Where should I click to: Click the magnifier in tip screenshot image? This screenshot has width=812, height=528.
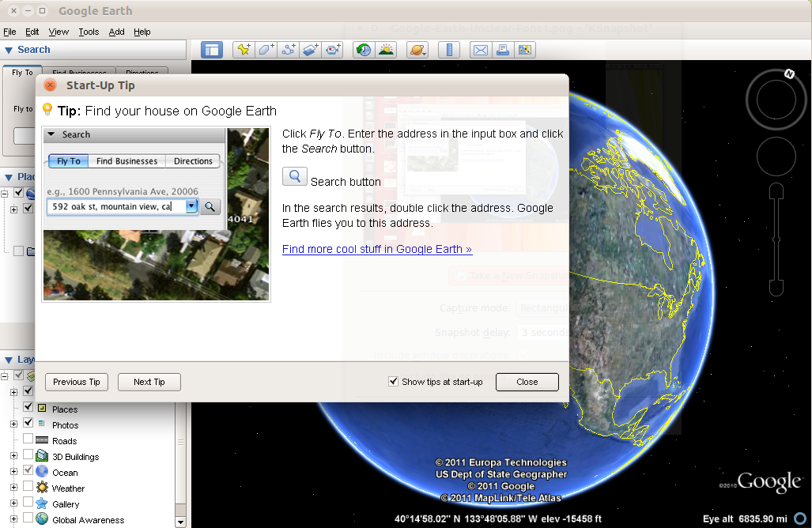pyautogui.click(x=210, y=206)
